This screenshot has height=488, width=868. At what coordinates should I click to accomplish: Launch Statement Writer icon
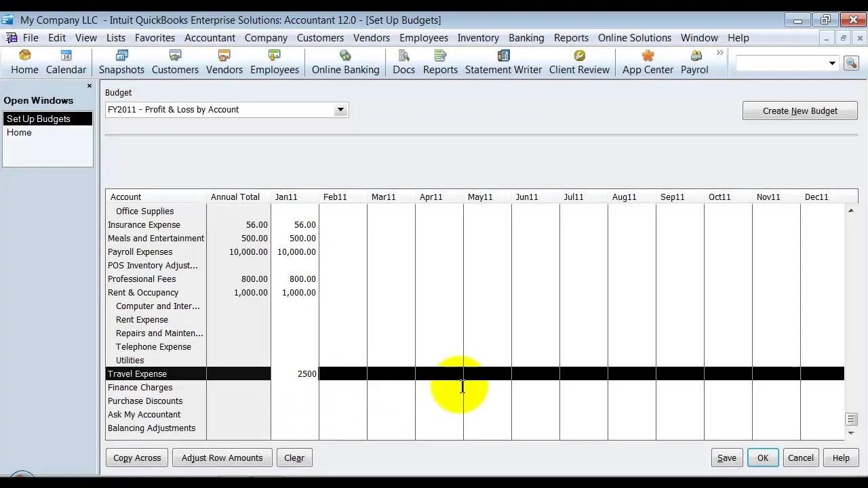pyautogui.click(x=503, y=62)
